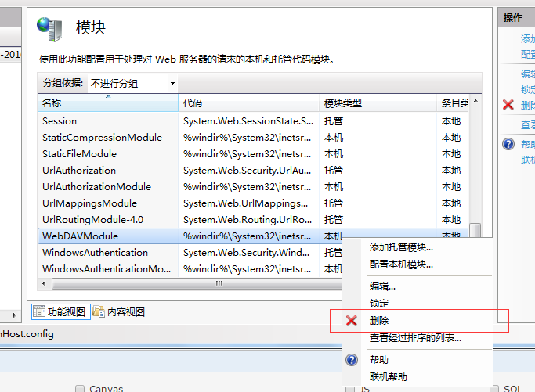The image size is (535, 392).
Task: Open the 分组依据 group-by dropdown
Action: pos(133,83)
